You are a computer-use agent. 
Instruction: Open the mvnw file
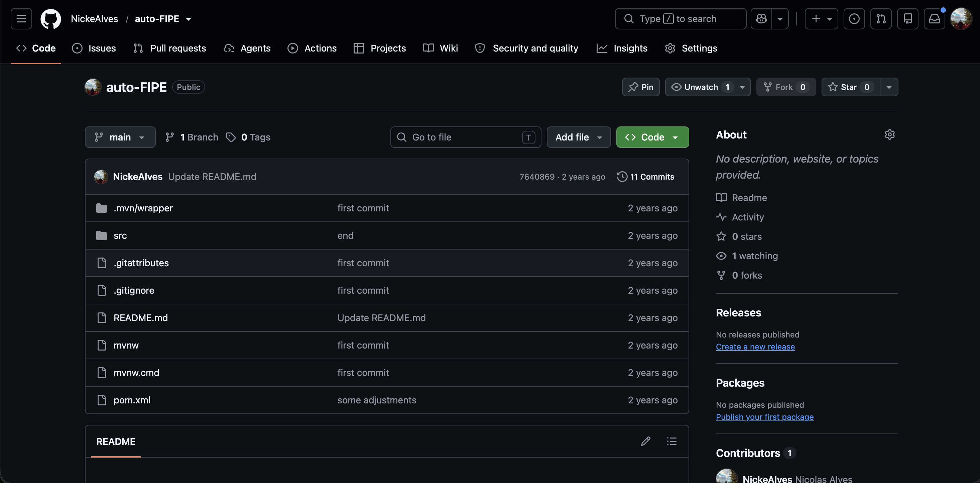coord(126,345)
